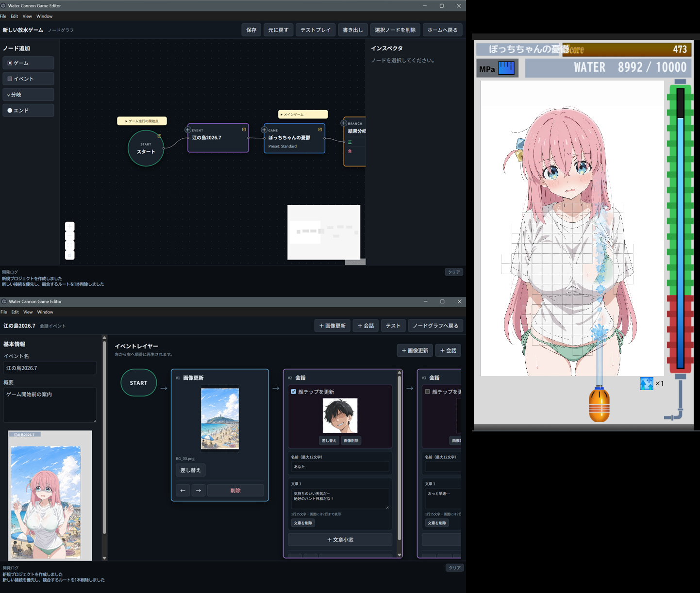Check the face chip checkbox in conversation card #3
Image resolution: width=700 pixels, height=593 pixels.
tap(428, 392)
